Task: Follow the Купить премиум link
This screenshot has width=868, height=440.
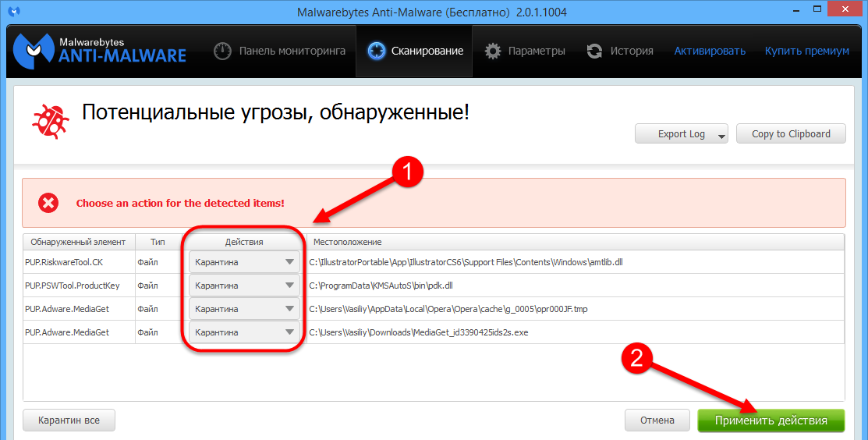Action: (806, 51)
